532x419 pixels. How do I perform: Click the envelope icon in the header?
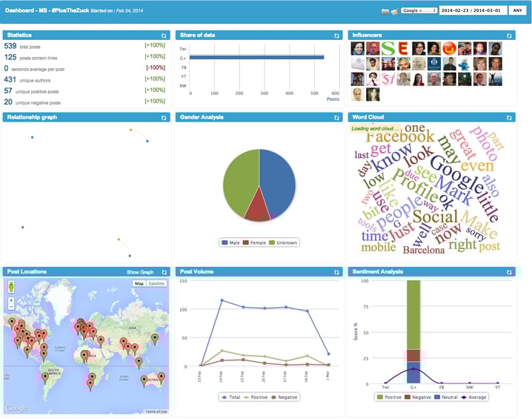[x=385, y=12]
